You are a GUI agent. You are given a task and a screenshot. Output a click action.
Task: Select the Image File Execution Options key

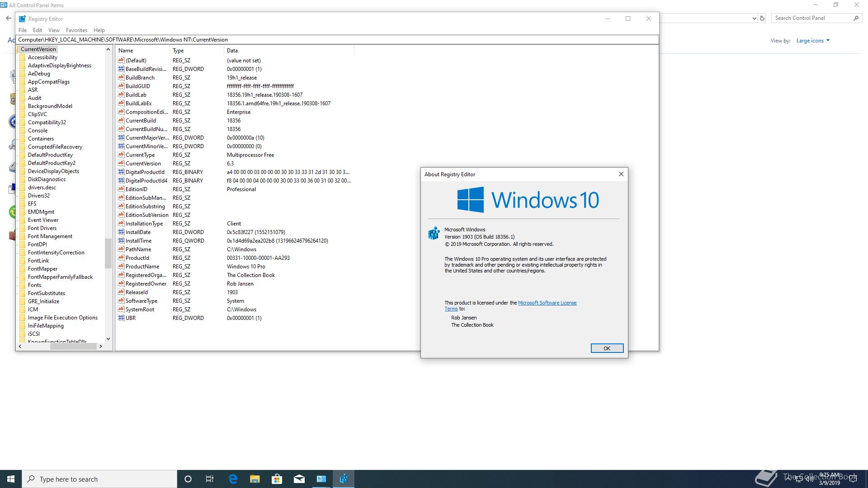pos(63,318)
